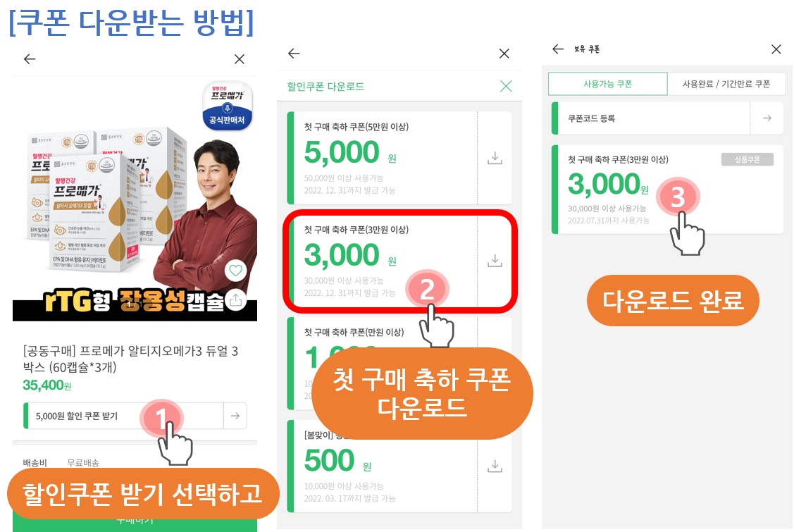Screen dimensions: 794x532
Task: Close the product page with X
Action: click(x=240, y=59)
